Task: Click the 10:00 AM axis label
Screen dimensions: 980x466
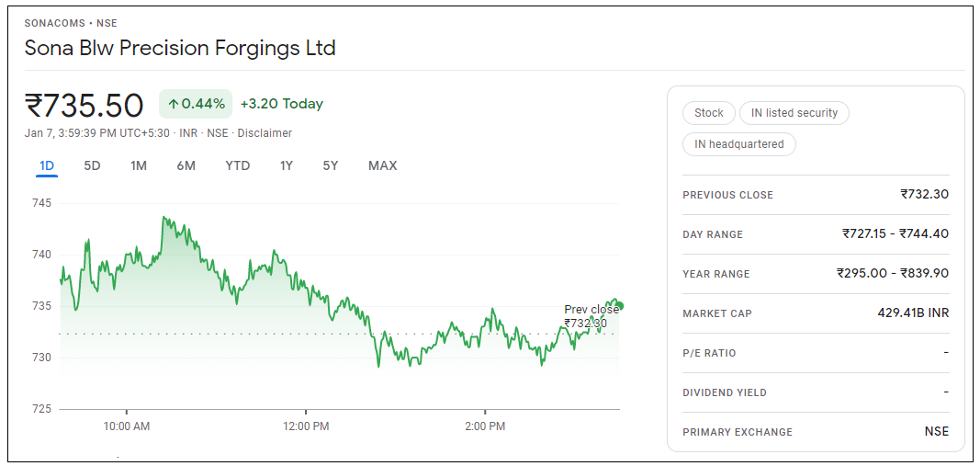Action: click(126, 427)
